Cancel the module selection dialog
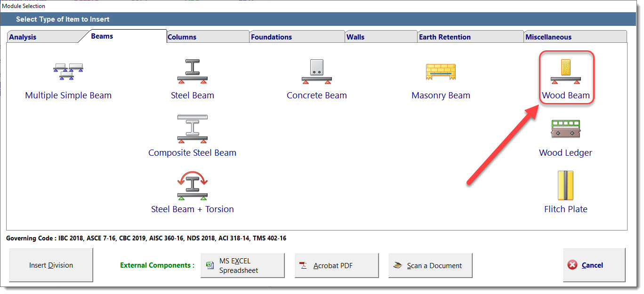 pos(594,265)
